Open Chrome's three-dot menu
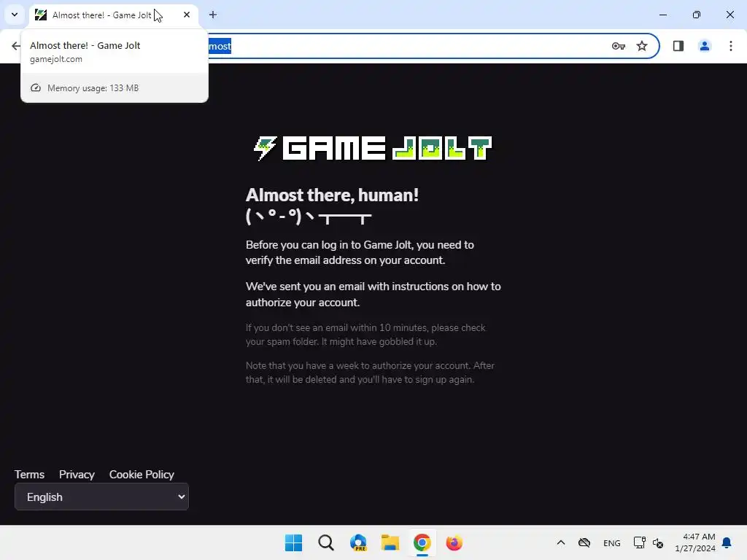The height and width of the screenshot is (560, 747). [730, 46]
